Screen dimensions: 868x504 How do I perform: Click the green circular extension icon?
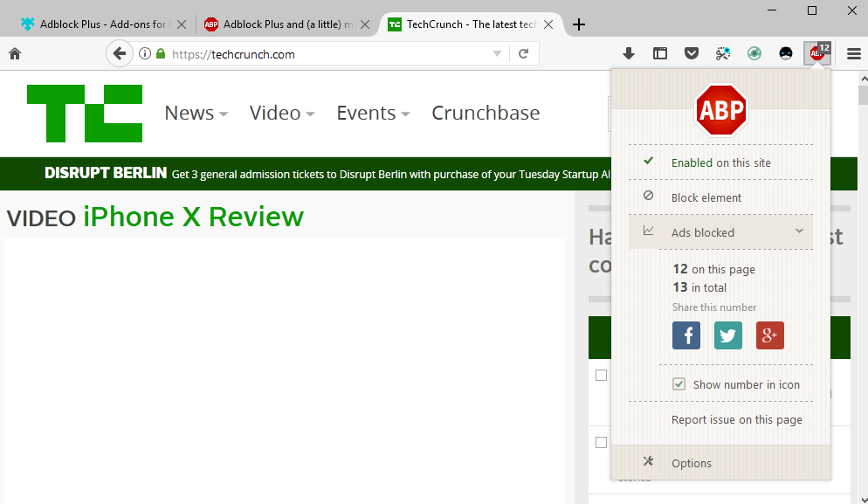coord(754,54)
